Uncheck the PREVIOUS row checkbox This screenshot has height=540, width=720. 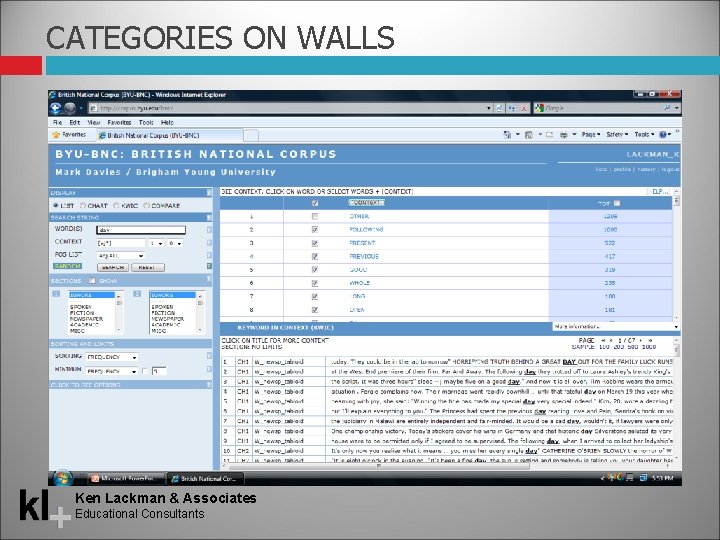(315, 256)
